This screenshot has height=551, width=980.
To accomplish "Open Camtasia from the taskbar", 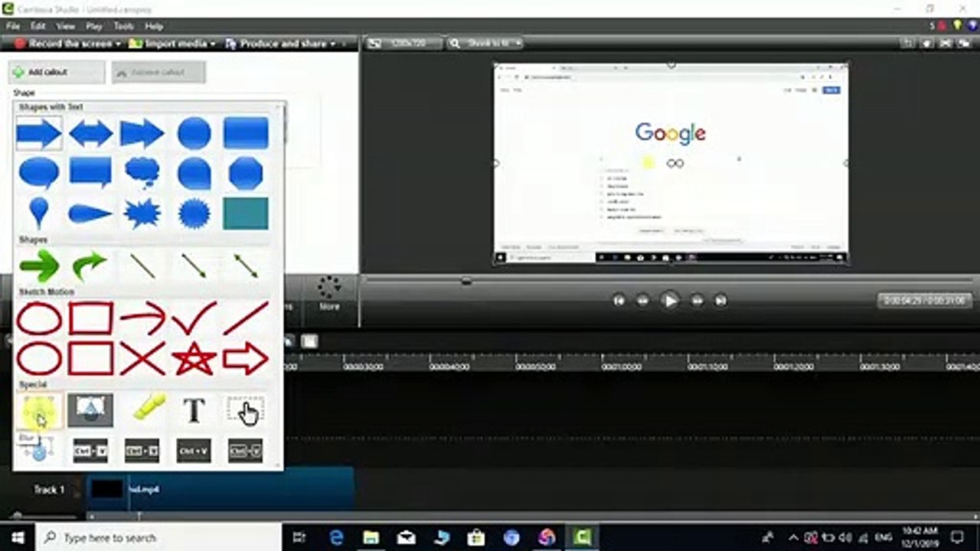I will [582, 537].
